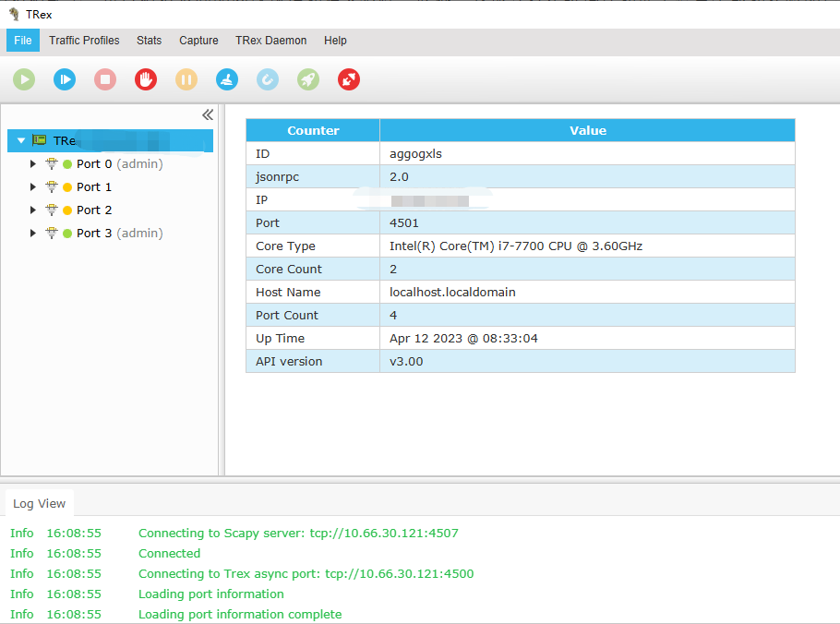The image size is (840, 624).
Task: Pause traffic with the orange pause icon
Action: pos(186,80)
